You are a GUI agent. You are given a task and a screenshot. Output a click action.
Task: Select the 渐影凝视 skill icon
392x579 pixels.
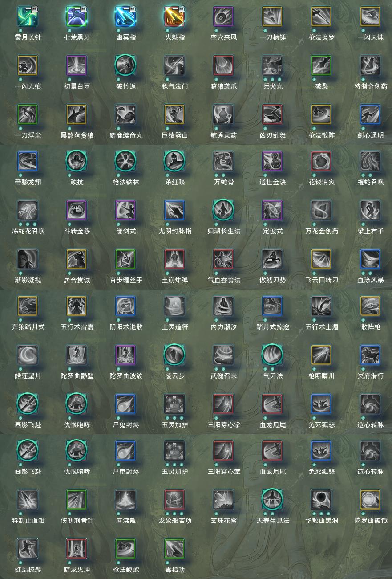pos(28,259)
